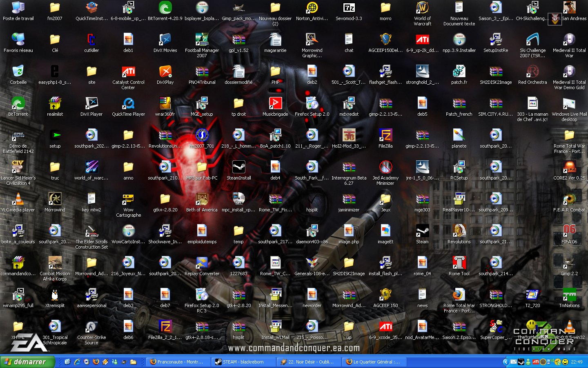This screenshot has width=588, height=368.
Task: Open DivX Movies shortcut
Action: click(x=165, y=43)
